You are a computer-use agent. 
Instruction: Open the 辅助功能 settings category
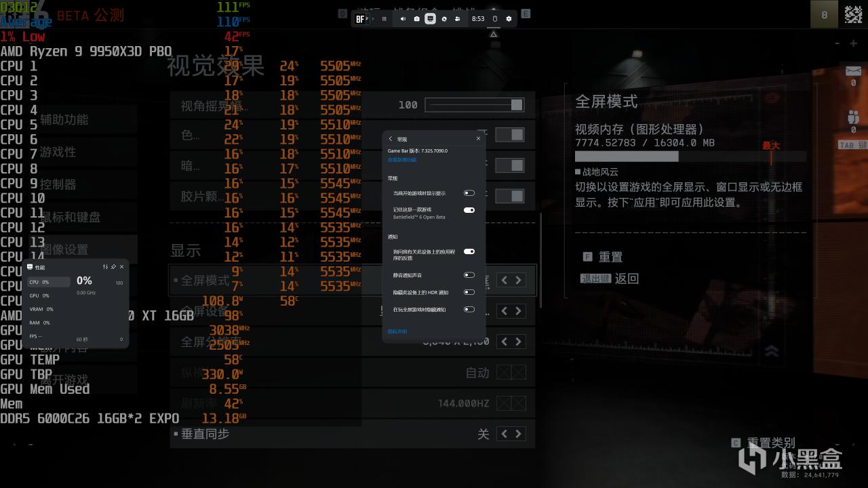tap(64, 119)
